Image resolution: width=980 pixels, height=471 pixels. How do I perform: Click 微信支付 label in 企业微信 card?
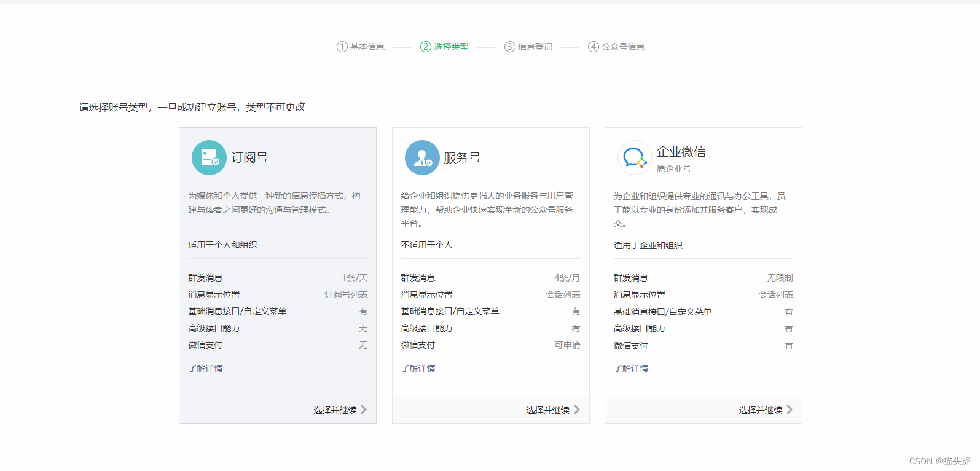coord(631,346)
